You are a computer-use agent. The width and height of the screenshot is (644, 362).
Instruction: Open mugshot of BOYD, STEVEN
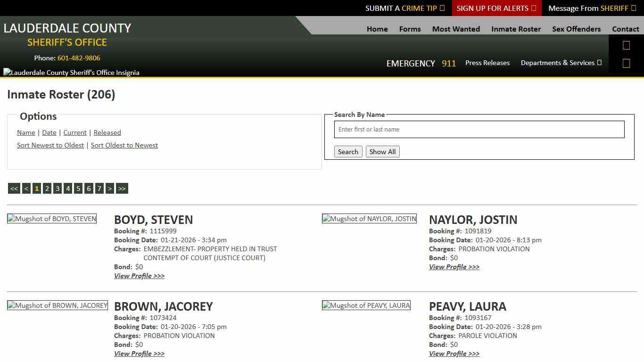coord(52,219)
